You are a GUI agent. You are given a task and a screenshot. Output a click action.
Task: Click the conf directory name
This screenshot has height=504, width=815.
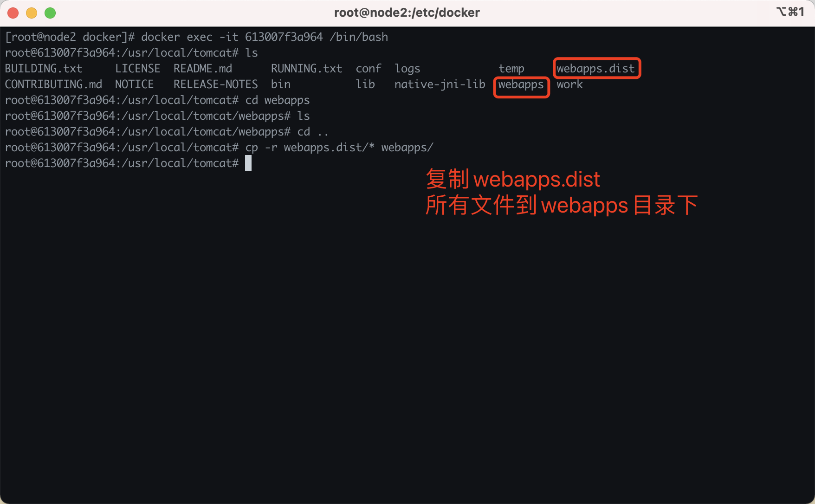click(x=369, y=69)
